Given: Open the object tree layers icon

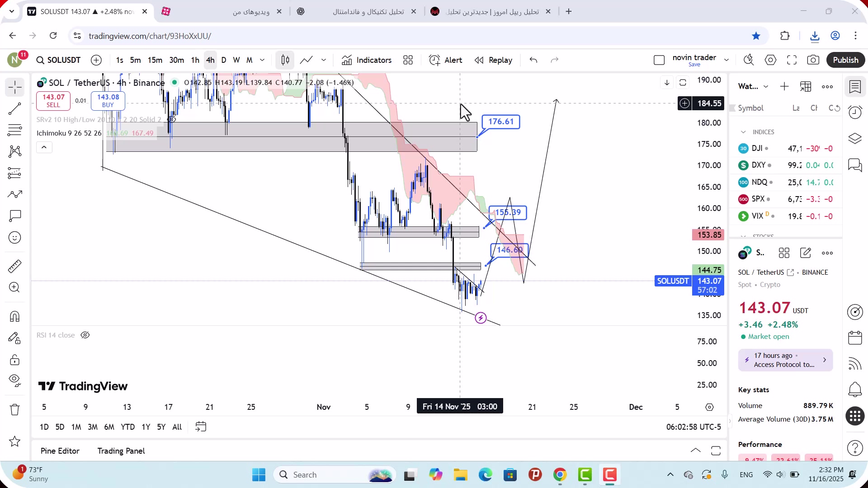Looking at the screenshot, I should coord(855,138).
